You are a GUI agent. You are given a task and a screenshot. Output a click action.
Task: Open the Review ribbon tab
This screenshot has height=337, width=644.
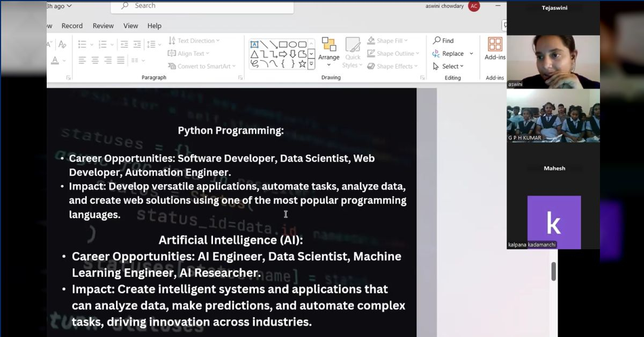coord(103,25)
